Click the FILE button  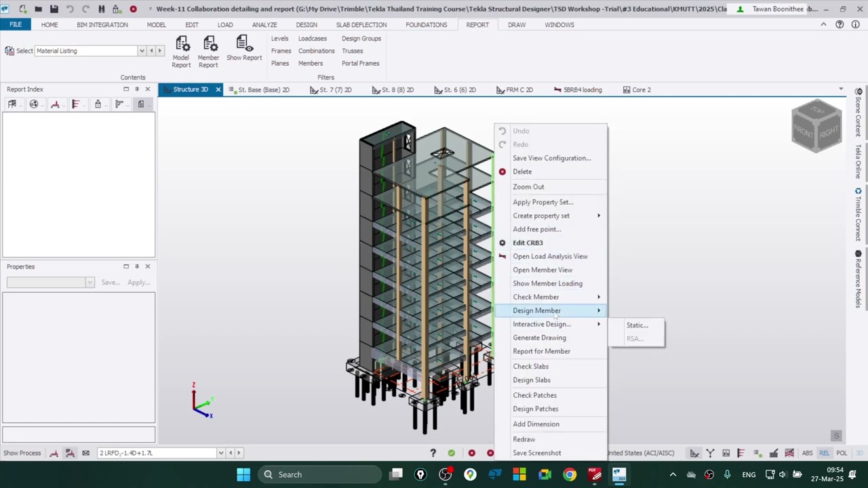(15, 24)
